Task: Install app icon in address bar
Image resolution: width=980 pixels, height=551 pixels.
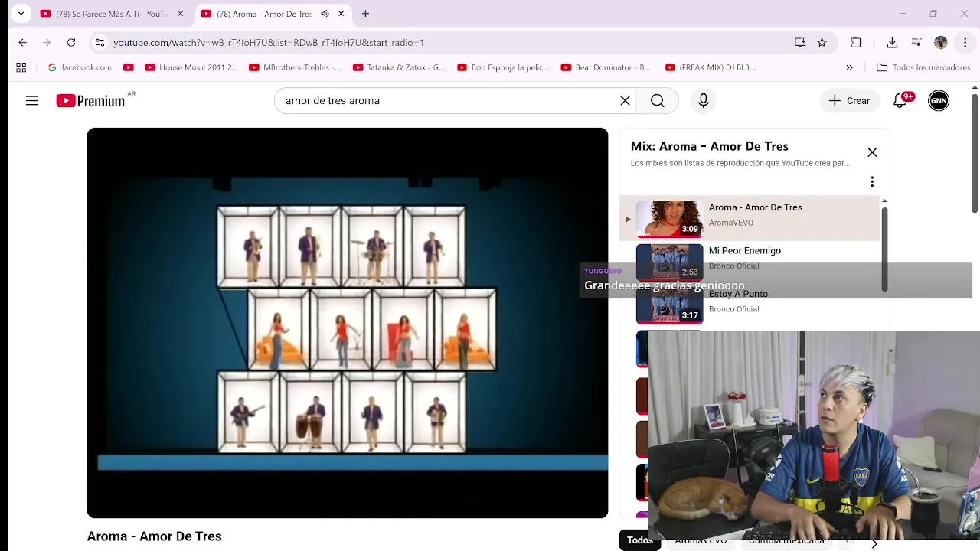Action: [800, 43]
